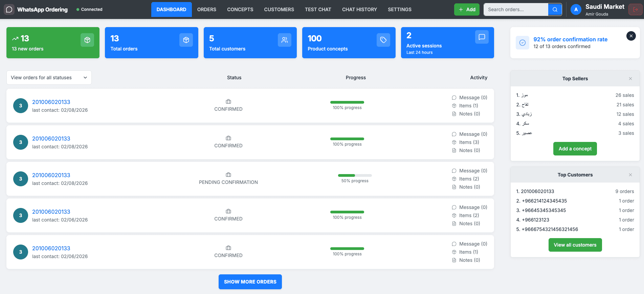Click the check circle icon in confirmation notice
The width and height of the screenshot is (644, 294).
[x=523, y=43]
